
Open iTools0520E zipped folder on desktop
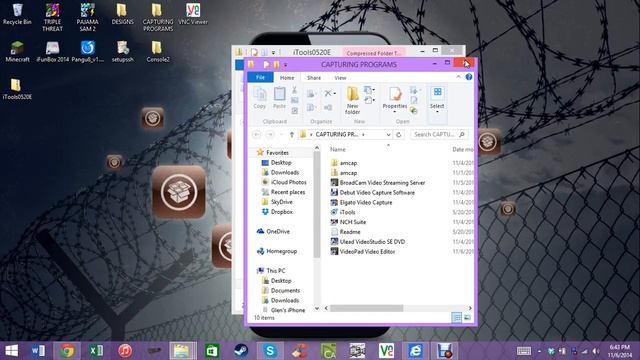[17, 89]
